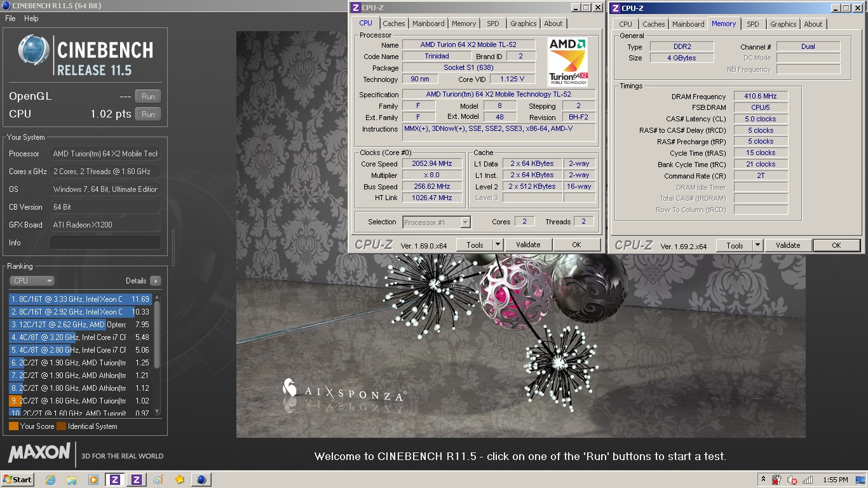The width and height of the screenshot is (868, 488).
Task: Click the Level 2 cache 2 x 512 KBytes
Action: 532,187
